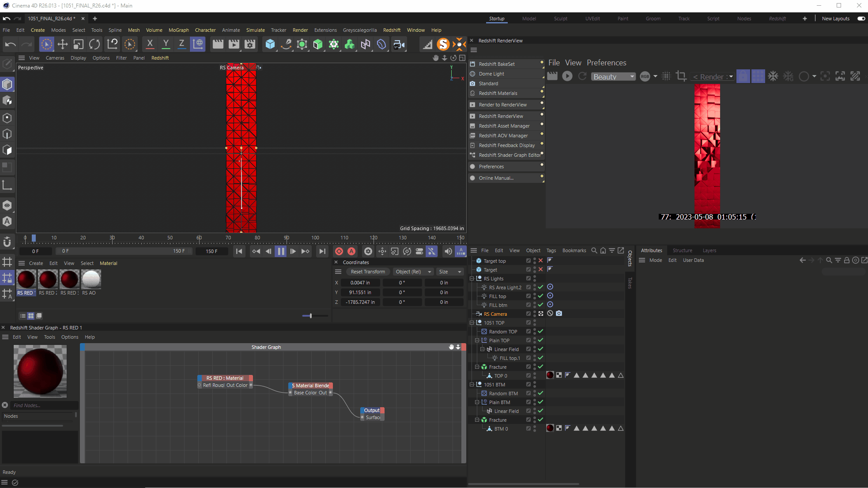Image resolution: width=868 pixels, height=488 pixels.
Task: Click the RenderView crop region icon
Action: pos(681,76)
